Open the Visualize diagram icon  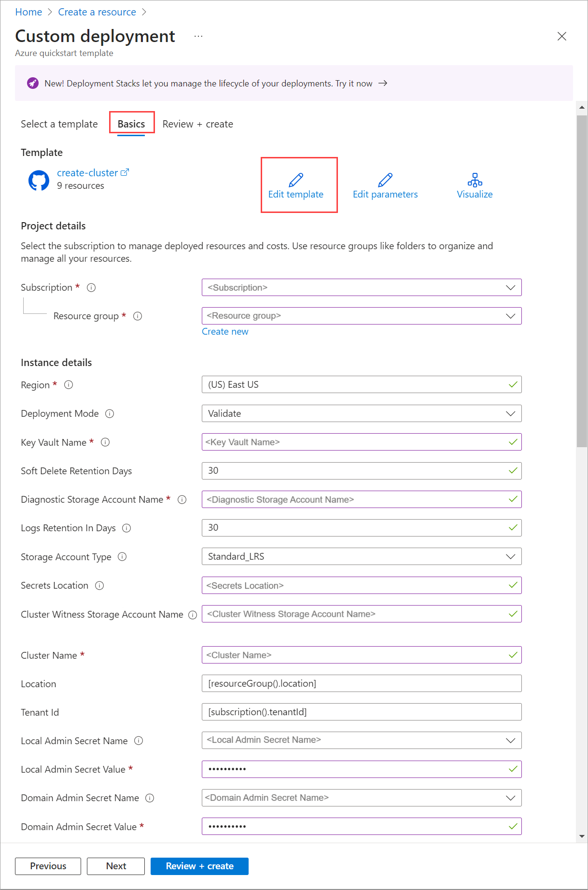(475, 180)
